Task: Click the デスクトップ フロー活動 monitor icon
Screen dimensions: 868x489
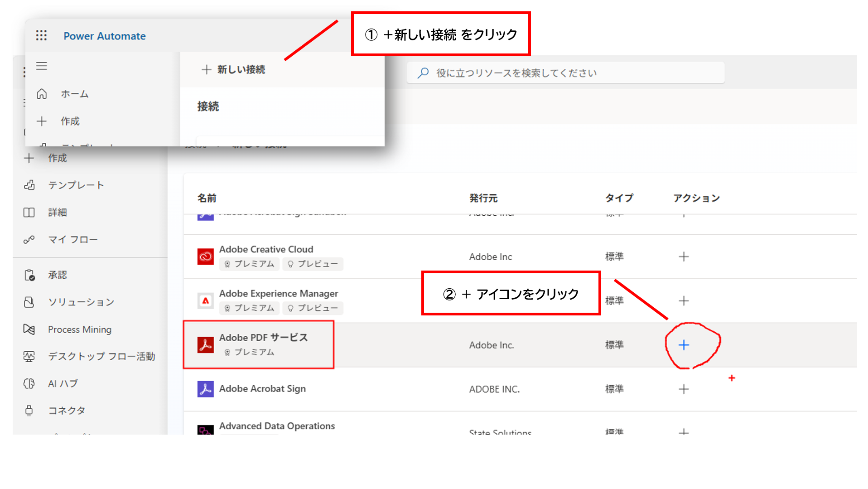Action: 29,356
